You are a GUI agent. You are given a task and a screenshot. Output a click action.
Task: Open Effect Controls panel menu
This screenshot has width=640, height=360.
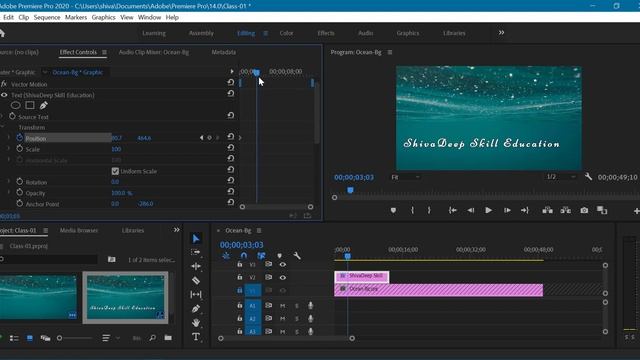pos(104,52)
